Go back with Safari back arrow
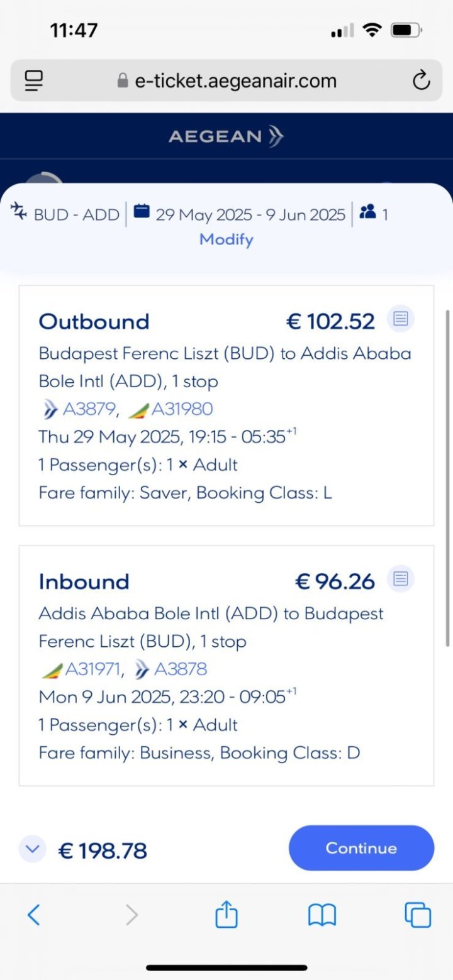 [x=34, y=915]
